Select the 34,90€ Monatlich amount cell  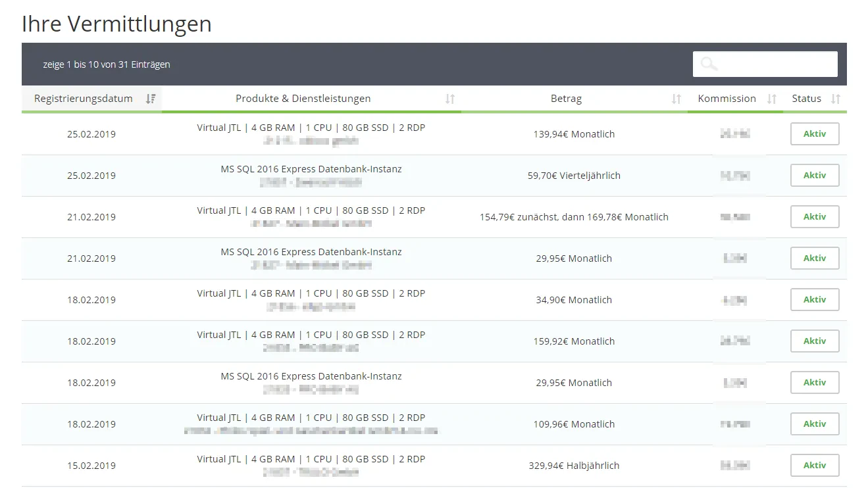(574, 300)
